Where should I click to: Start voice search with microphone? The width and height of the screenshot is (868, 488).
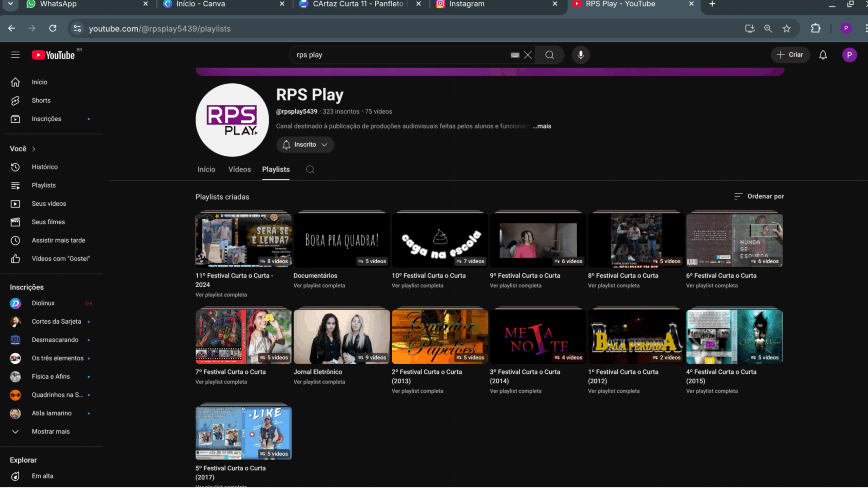(x=581, y=55)
